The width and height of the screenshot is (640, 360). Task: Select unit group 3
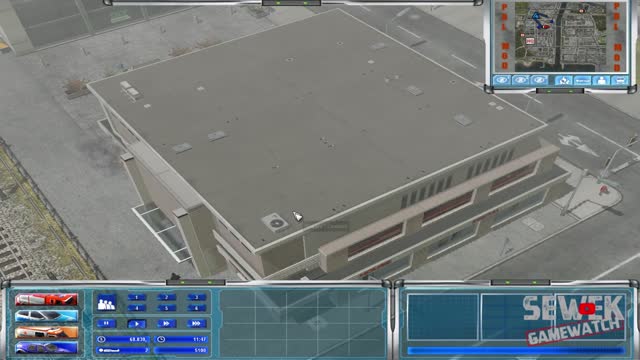click(x=196, y=298)
